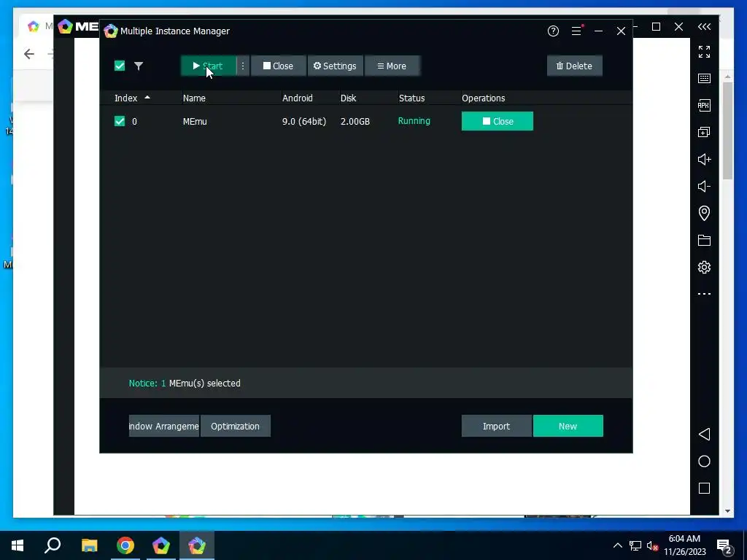Click the right-edge vertical scrollbar thumb
This screenshot has width=747, height=560.
pyautogui.click(x=727, y=131)
